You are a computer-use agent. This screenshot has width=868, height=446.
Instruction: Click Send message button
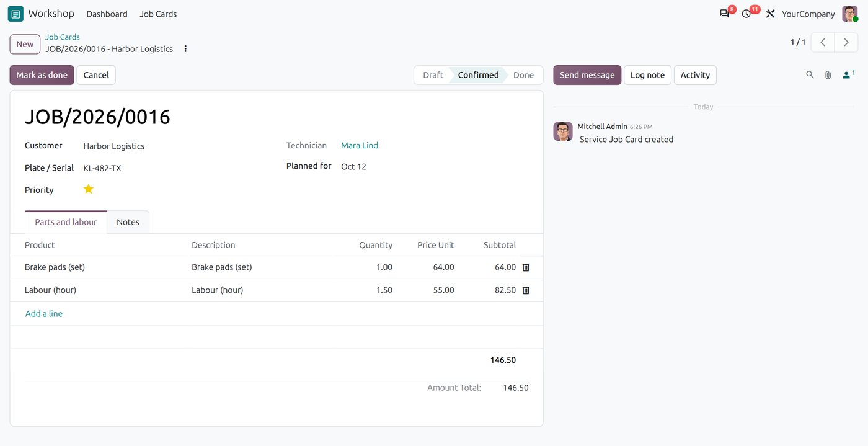587,75
